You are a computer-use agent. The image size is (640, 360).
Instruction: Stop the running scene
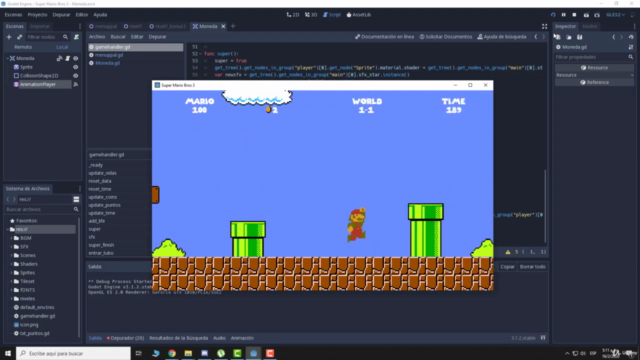(574, 15)
